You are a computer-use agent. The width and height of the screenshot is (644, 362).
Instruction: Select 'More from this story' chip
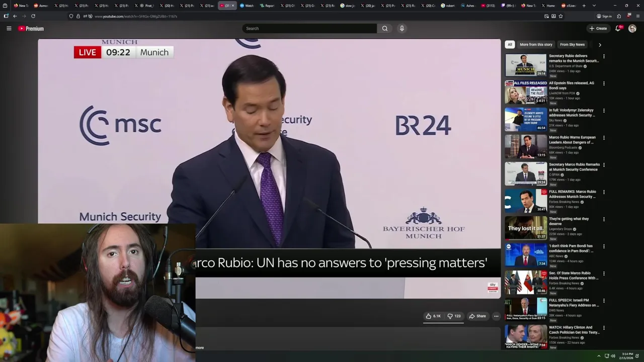536,45
